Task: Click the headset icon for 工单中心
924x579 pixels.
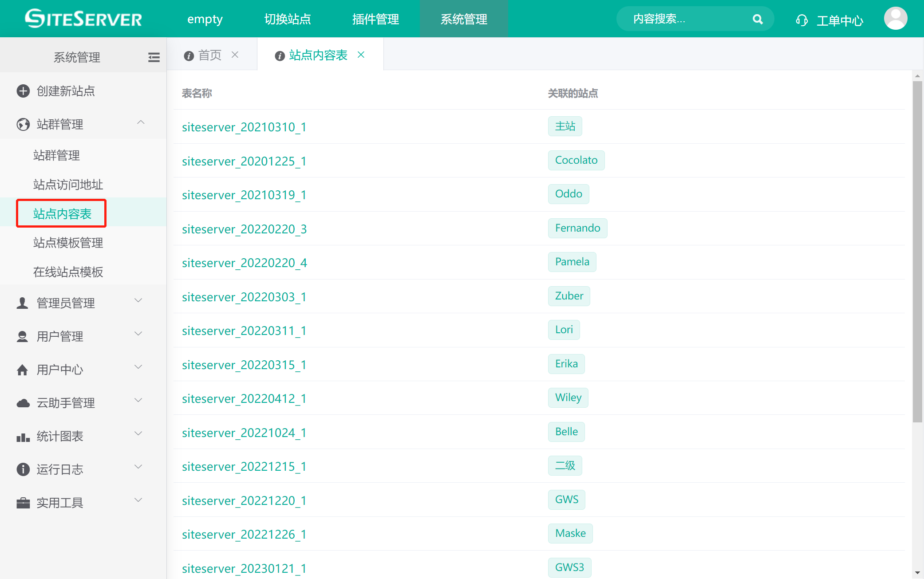Action: (x=802, y=20)
